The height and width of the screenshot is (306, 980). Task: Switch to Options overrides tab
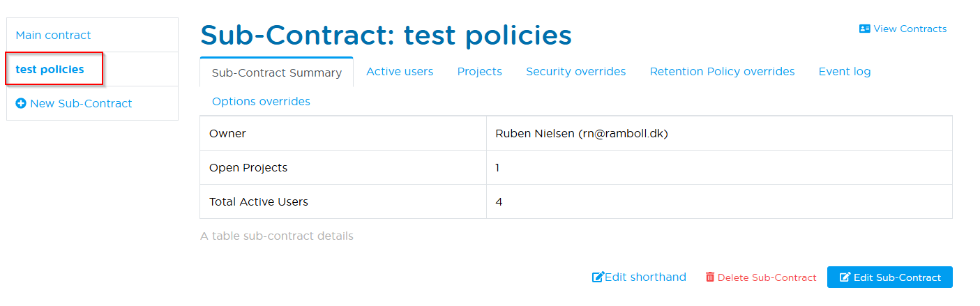pyautogui.click(x=261, y=101)
